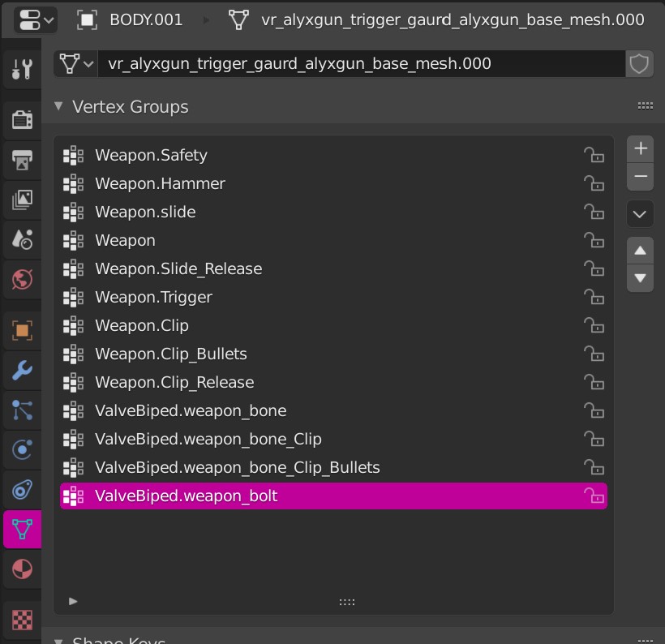Open the Object Constraints tab
This screenshot has height=644, width=665.
22,490
